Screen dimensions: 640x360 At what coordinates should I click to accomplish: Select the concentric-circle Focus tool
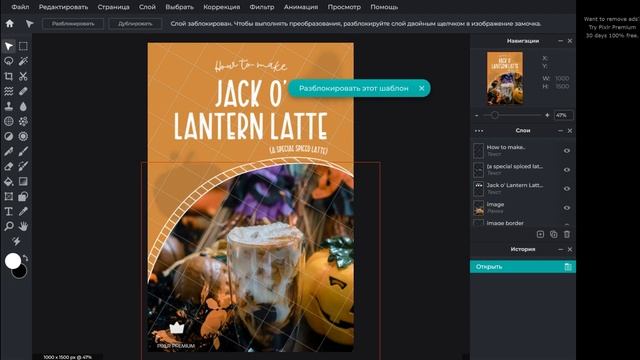click(x=23, y=136)
